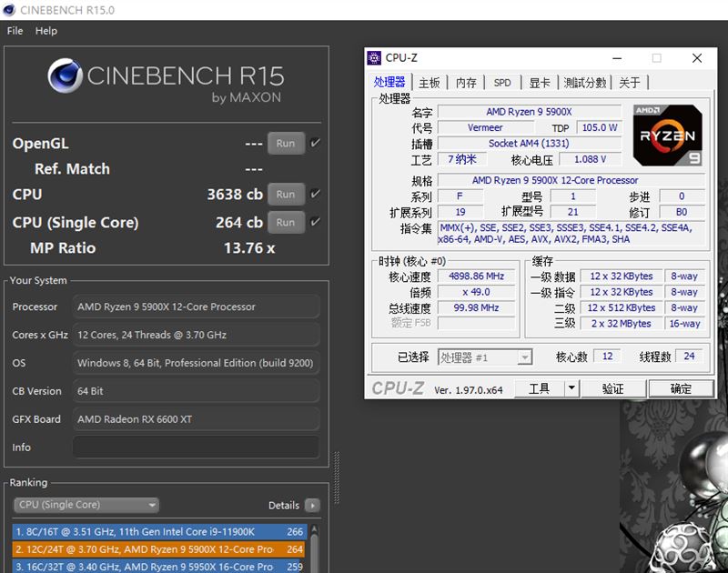The image size is (728, 573).
Task: Switch to the SPD tab in CPU-Z
Action: click(502, 83)
